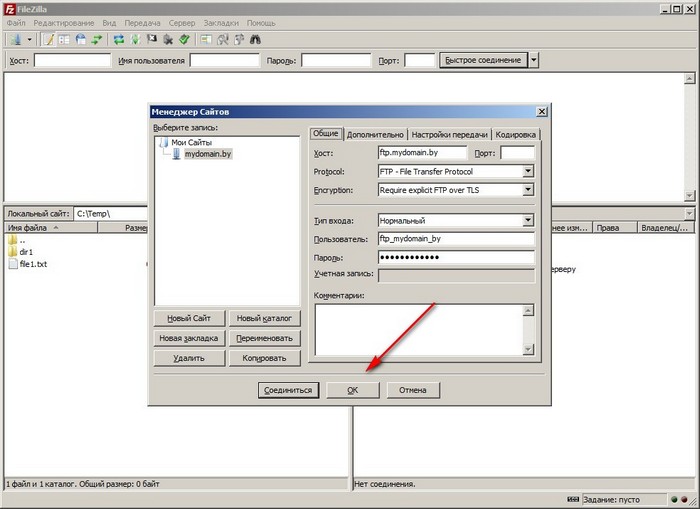The height and width of the screenshot is (509, 700).
Task: Toggle the message log display icon
Action: [x=49, y=40]
